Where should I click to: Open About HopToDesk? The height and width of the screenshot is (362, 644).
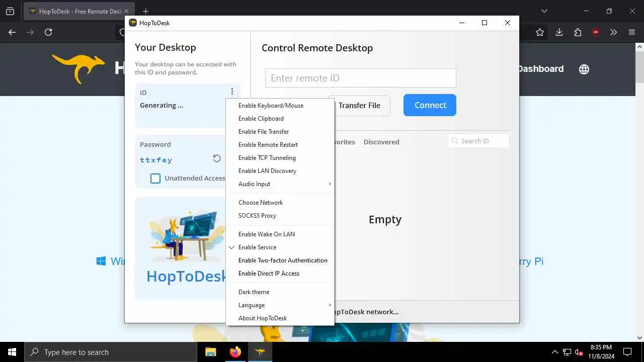pyautogui.click(x=280, y=318)
